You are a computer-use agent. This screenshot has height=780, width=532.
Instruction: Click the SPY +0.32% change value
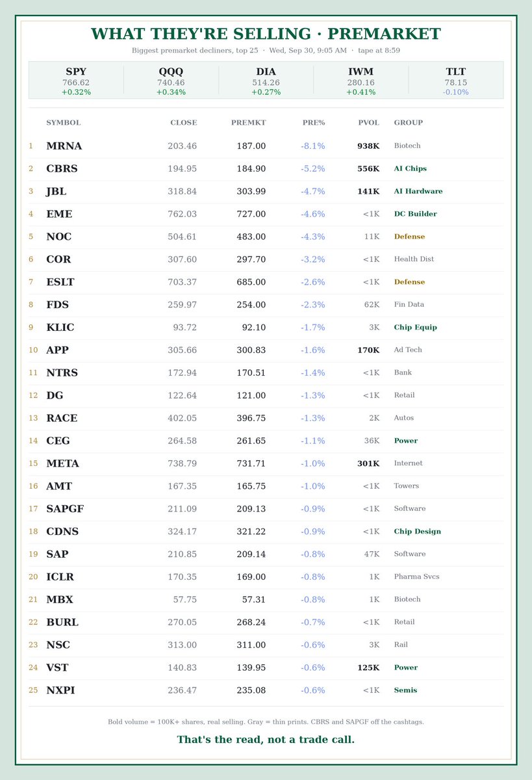[76, 92]
